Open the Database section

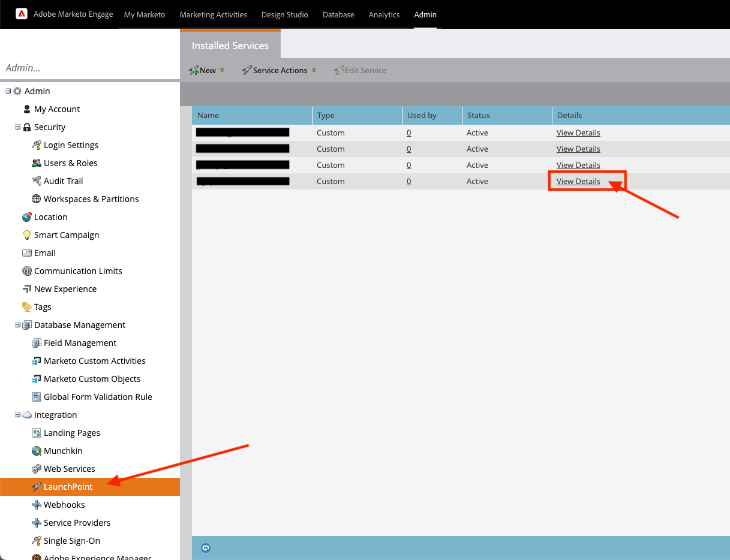pos(338,14)
